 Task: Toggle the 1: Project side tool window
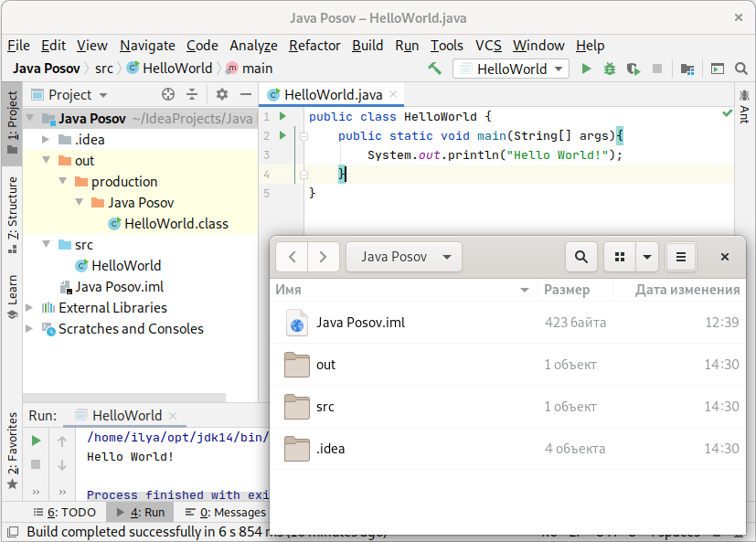click(12, 121)
